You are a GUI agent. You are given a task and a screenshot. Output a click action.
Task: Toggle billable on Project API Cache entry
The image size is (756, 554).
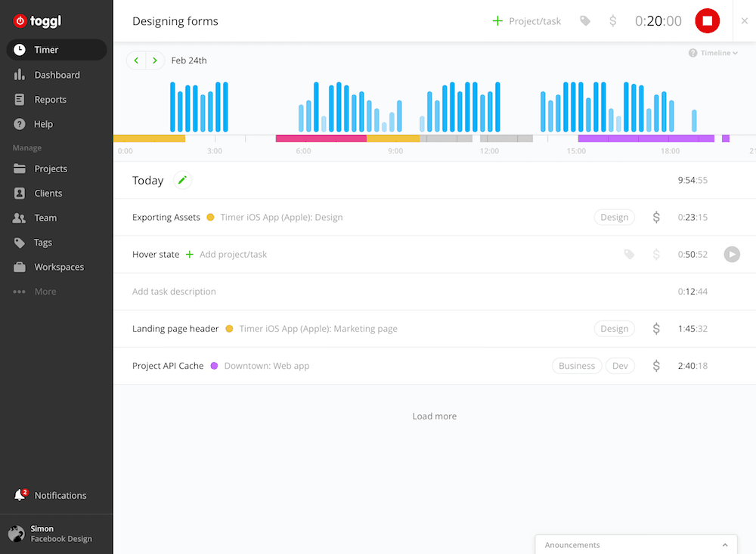(x=656, y=366)
